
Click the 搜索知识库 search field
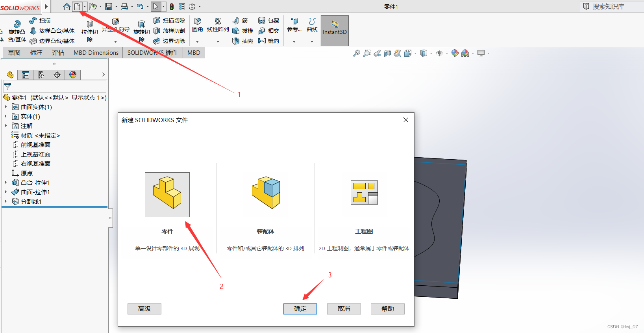(x=613, y=6)
